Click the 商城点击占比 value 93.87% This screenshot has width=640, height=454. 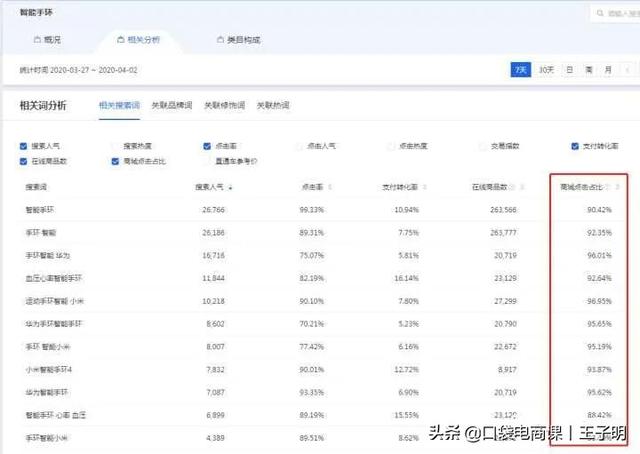(x=599, y=369)
